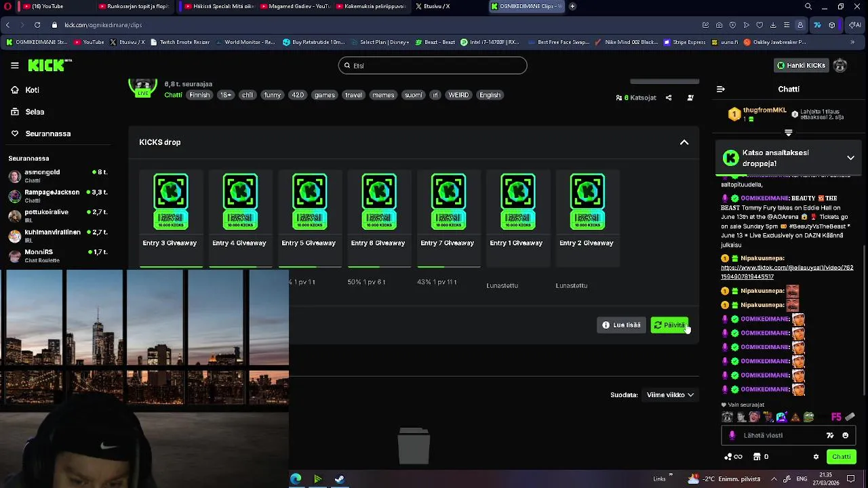
Task: Select the funny tag
Action: pyautogui.click(x=273, y=95)
